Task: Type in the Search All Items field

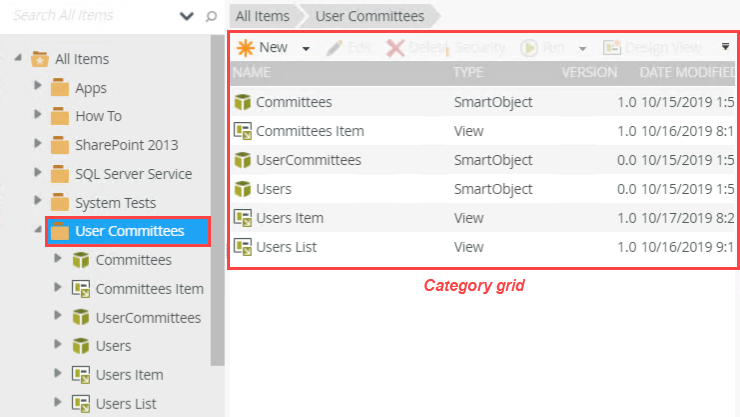Action: [x=90, y=16]
